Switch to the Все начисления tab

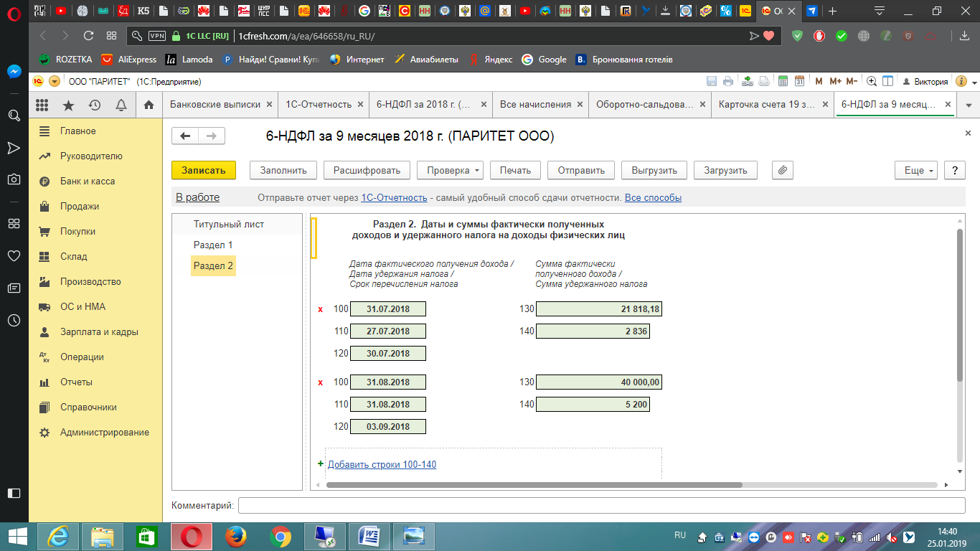coord(535,105)
